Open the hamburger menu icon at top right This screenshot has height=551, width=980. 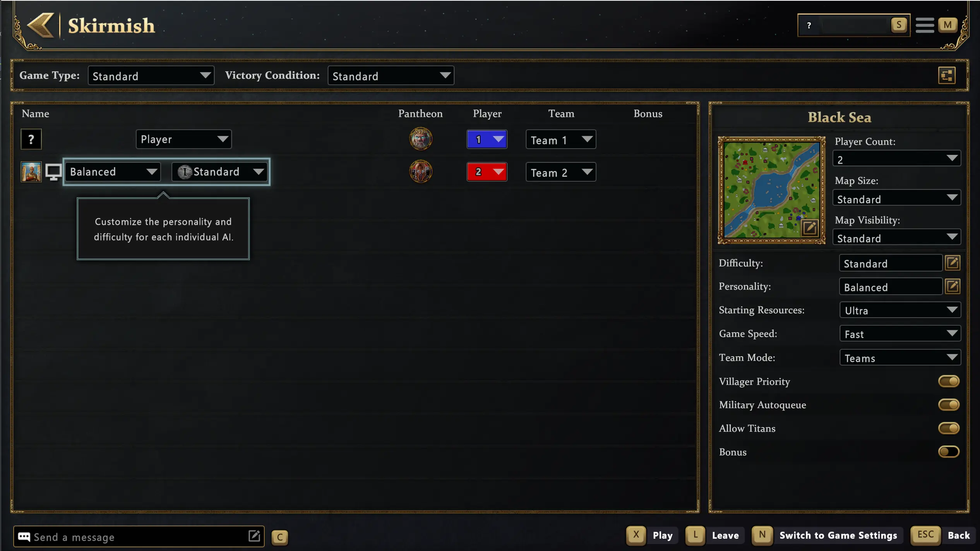925,26
